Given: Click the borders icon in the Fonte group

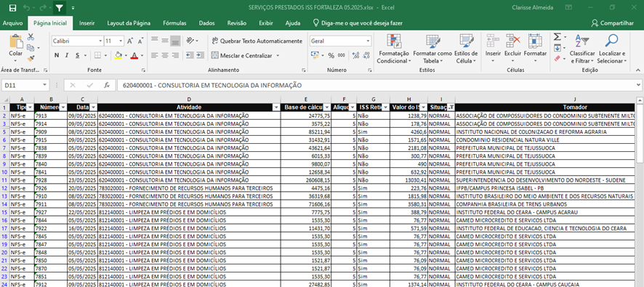Looking at the screenshot, I should pos(97,55).
